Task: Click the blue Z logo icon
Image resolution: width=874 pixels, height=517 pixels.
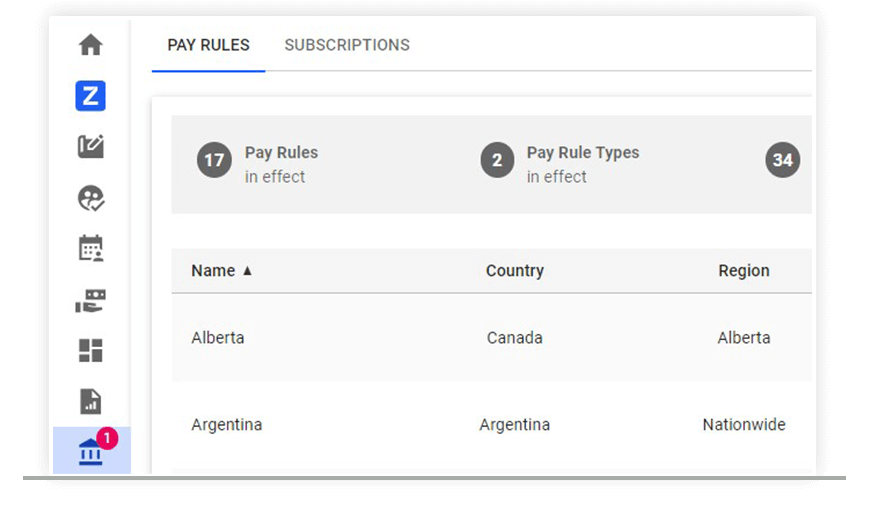Action: (91, 96)
